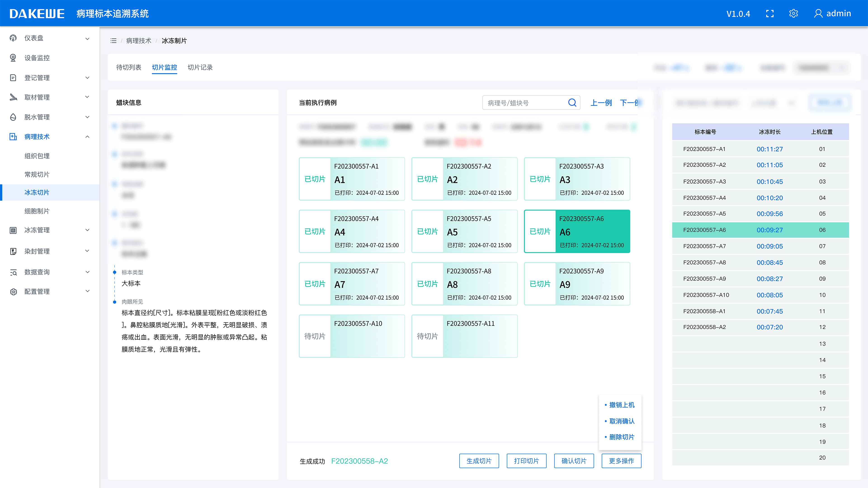Image resolution: width=868 pixels, height=488 pixels.
Task: Expand the 配置管理 menu chevron
Action: tap(87, 291)
